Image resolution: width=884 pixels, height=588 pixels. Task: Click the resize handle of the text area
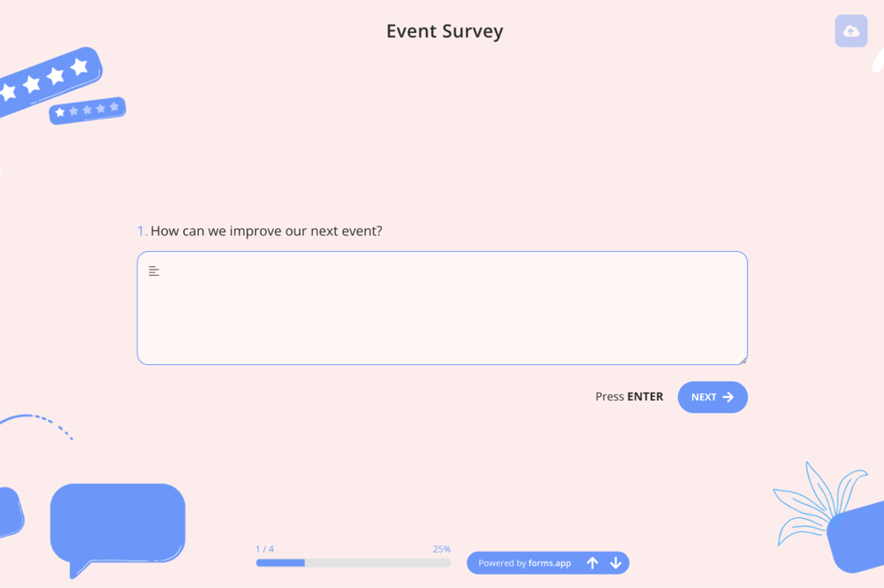coord(743,360)
